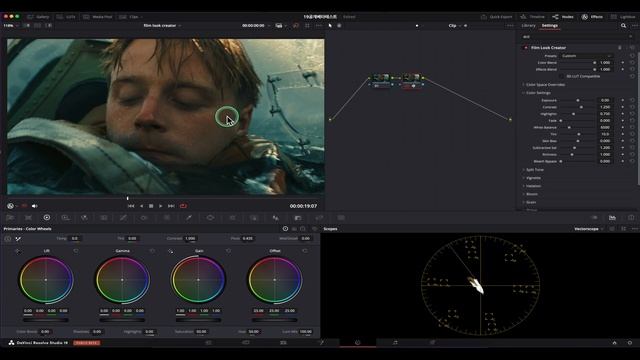Switch to the Color page icon
The height and width of the screenshot is (360, 640).
pos(358,343)
